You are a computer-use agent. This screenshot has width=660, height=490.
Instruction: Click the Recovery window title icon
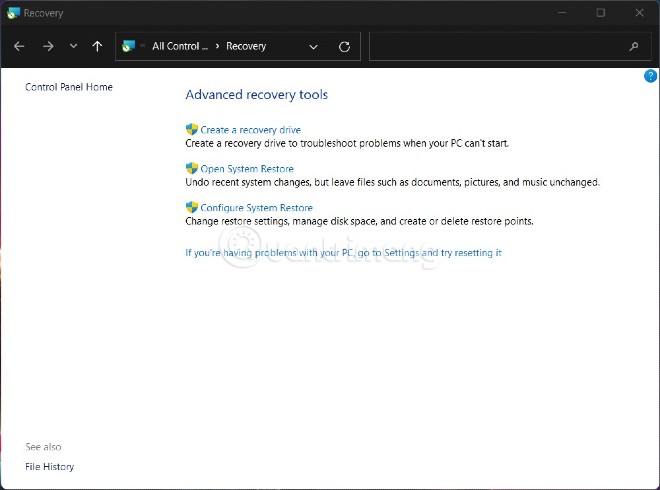point(13,13)
